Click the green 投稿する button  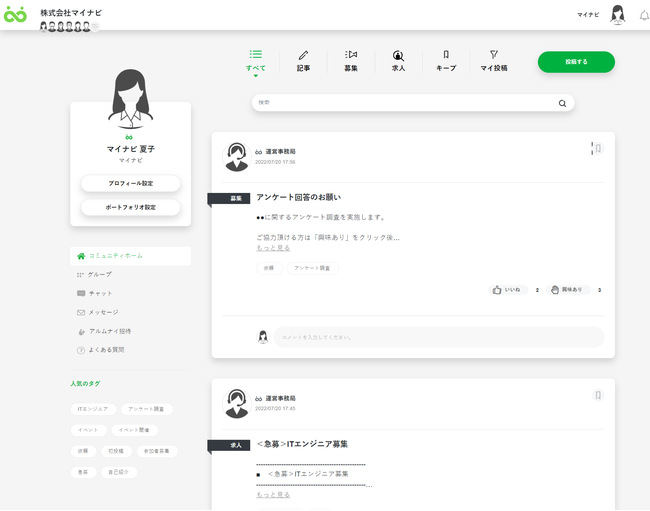576,62
